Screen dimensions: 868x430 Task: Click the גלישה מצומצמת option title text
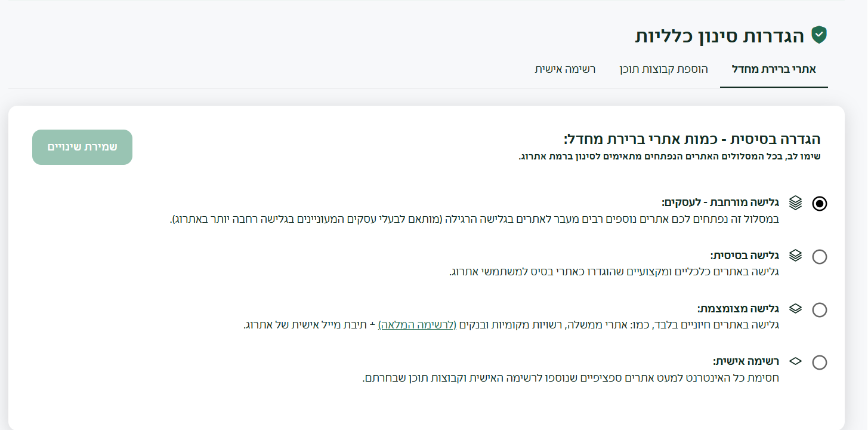[x=739, y=309]
